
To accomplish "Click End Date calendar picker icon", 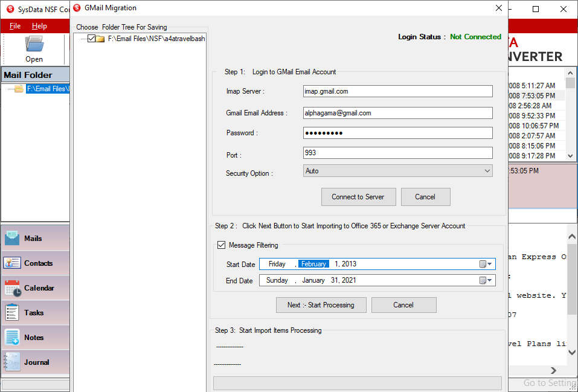I will pos(483,280).
